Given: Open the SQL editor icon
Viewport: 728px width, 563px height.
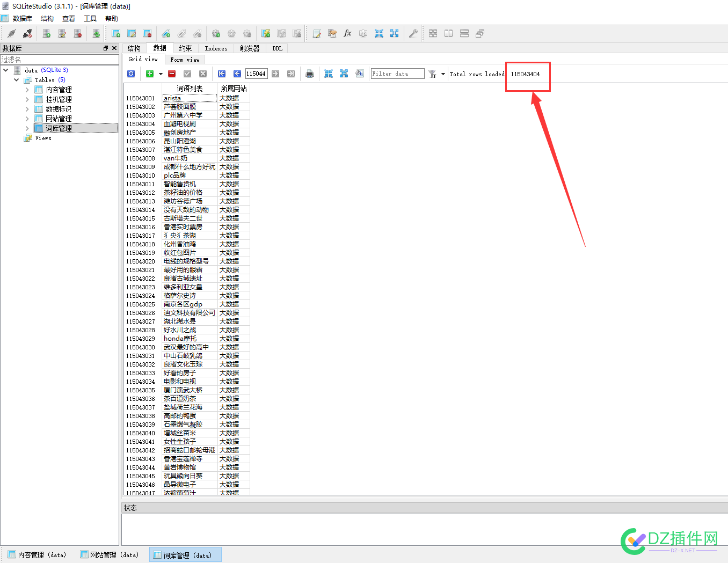Looking at the screenshot, I should [317, 33].
